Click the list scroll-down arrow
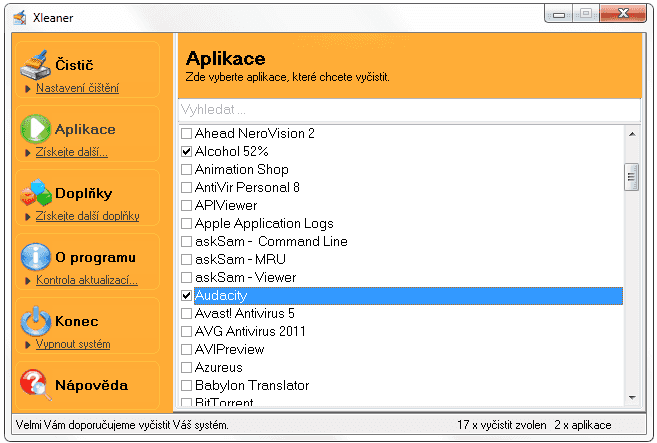This screenshot has width=657, height=443. click(632, 397)
